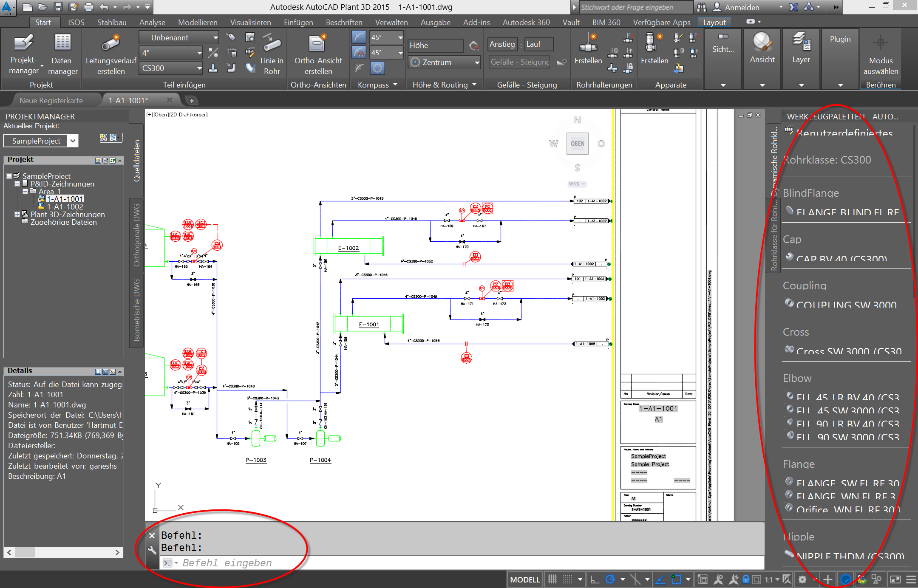Expand the Kompass panel arrow
918x588 pixels.
coord(395,84)
